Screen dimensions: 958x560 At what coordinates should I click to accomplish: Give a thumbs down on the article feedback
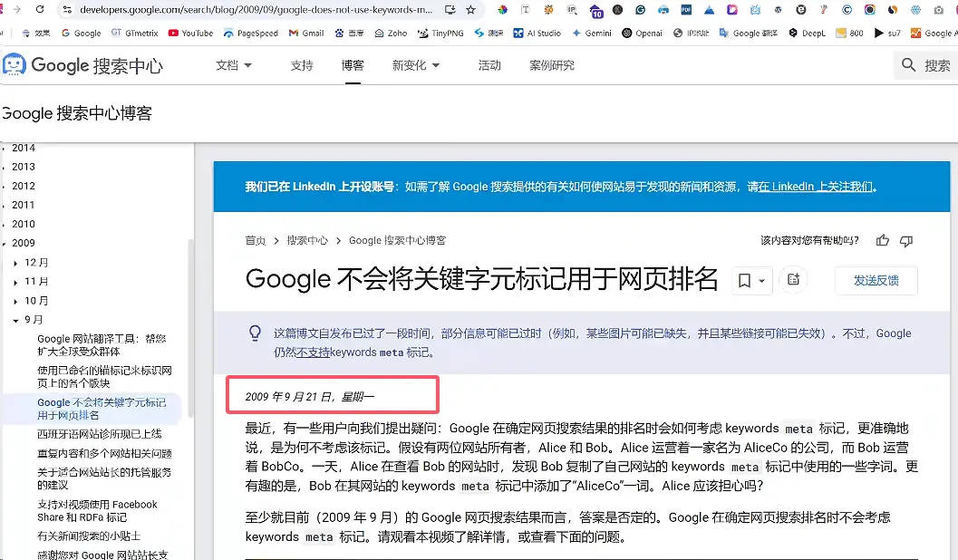click(x=905, y=240)
